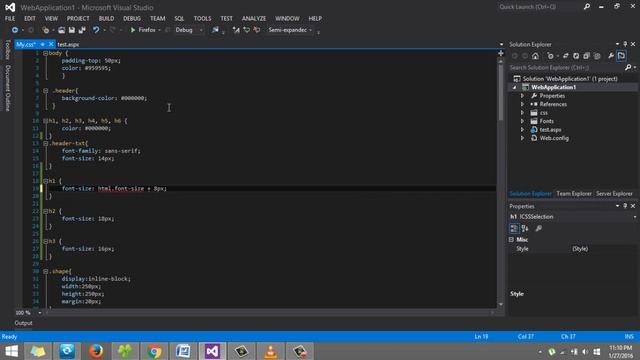Image resolution: width=640 pixels, height=360 pixels.
Task: Close the My.css editor tab
Action: (x=51, y=44)
